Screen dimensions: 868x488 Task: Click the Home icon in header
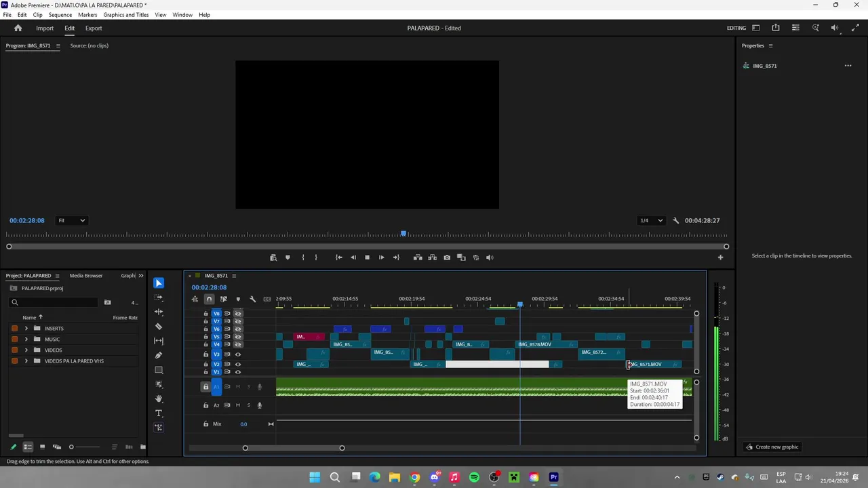[18, 28]
